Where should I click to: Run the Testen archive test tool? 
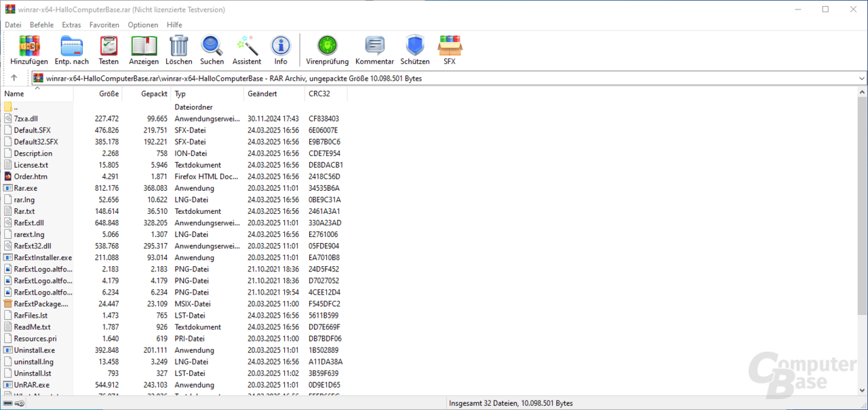(108, 49)
